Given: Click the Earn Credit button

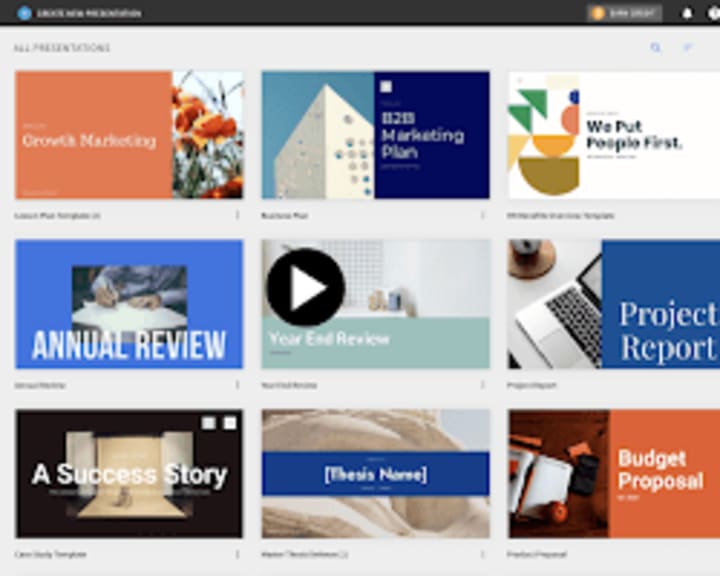Looking at the screenshot, I should click(x=624, y=13).
